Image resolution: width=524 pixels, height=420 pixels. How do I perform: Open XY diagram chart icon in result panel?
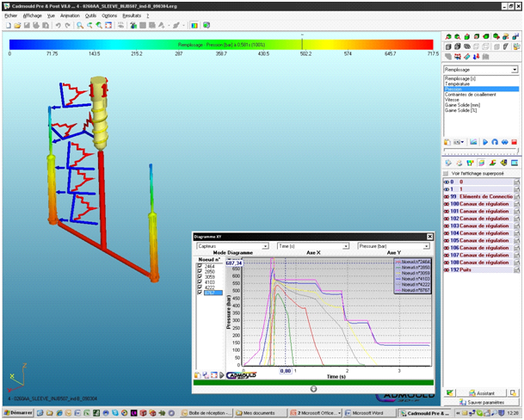pos(473,142)
